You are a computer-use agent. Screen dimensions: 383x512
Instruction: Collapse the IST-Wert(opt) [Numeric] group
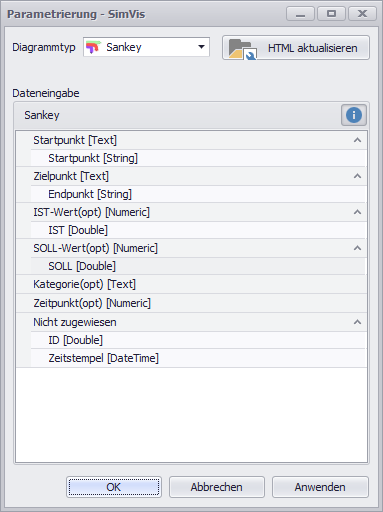pos(357,212)
